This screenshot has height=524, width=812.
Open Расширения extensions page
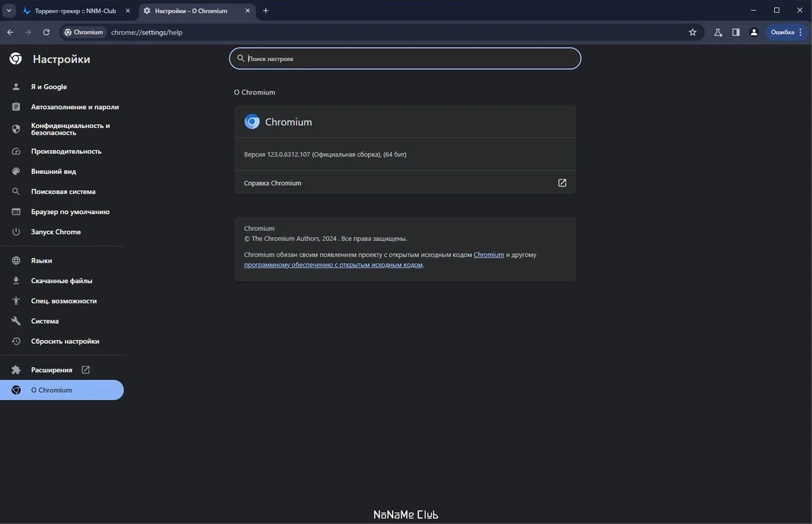coord(62,370)
